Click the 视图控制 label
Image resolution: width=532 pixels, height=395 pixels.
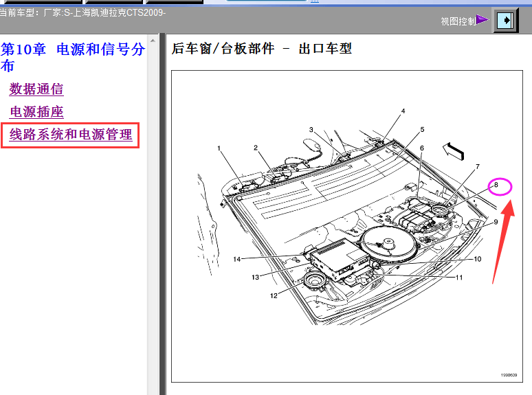[458, 21]
